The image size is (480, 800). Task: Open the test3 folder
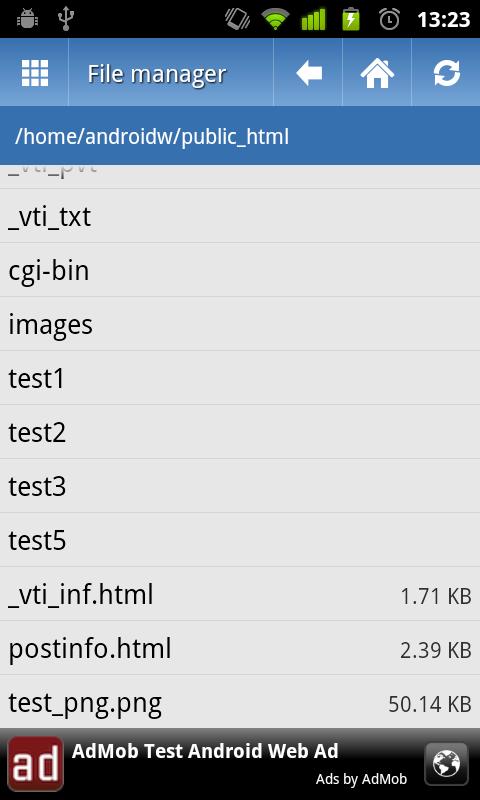coord(240,486)
